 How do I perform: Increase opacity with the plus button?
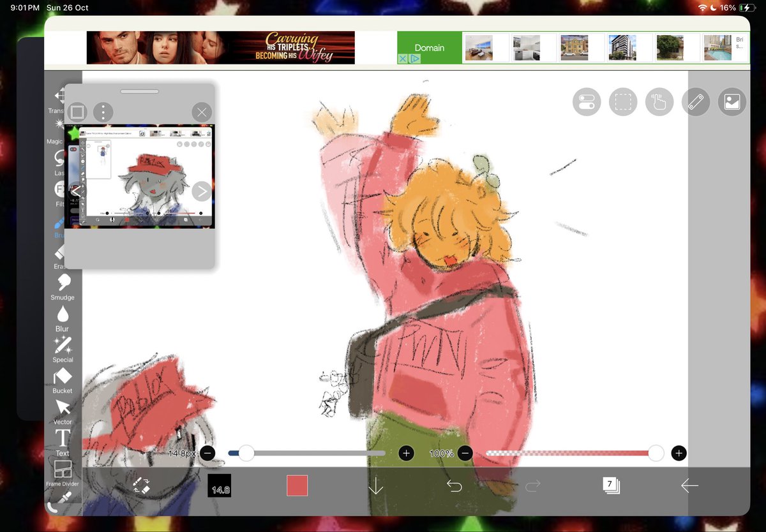pyautogui.click(x=679, y=454)
